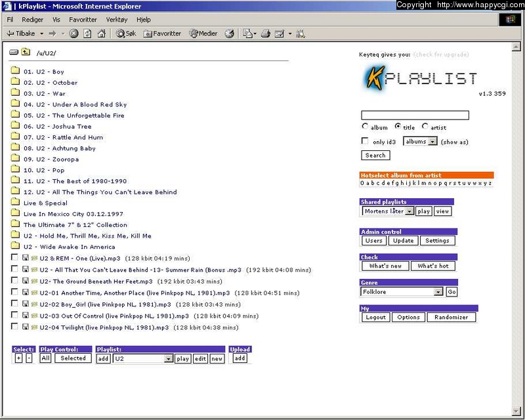Open the 12. U2 - All The Things You Can't Leave Behind link
This screenshot has width=525, height=420.
100,192
